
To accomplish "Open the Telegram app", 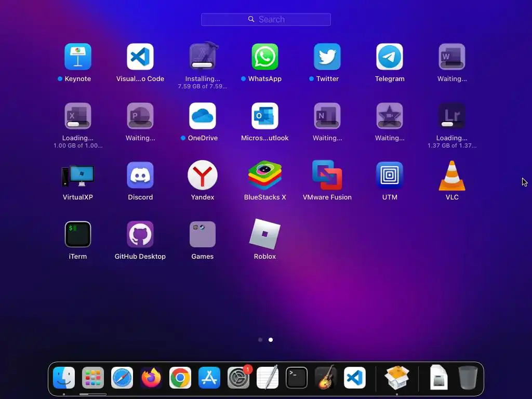I will click(390, 56).
